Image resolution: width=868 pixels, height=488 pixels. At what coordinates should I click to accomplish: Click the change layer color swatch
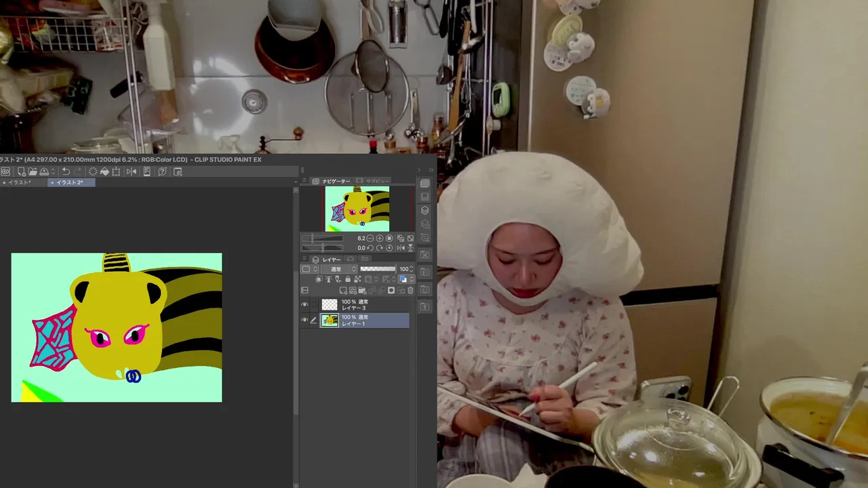[x=403, y=279]
